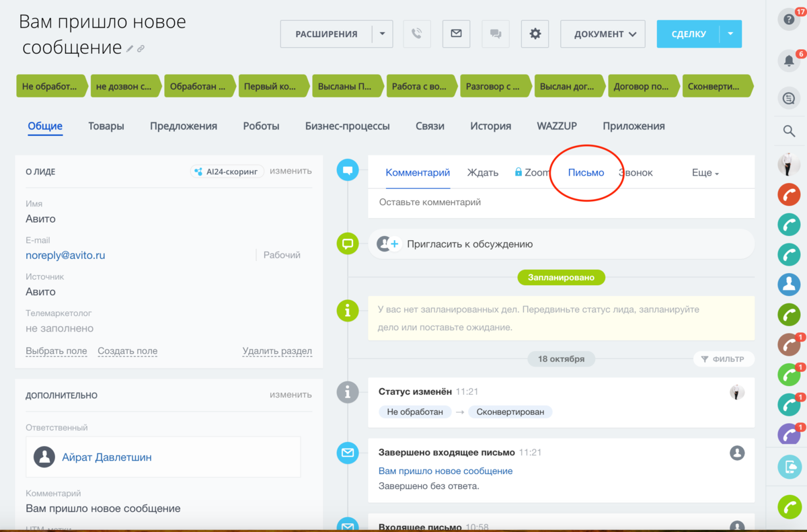
Task: Click the noreply@avito.ru email link
Action: (x=65, y=256)
